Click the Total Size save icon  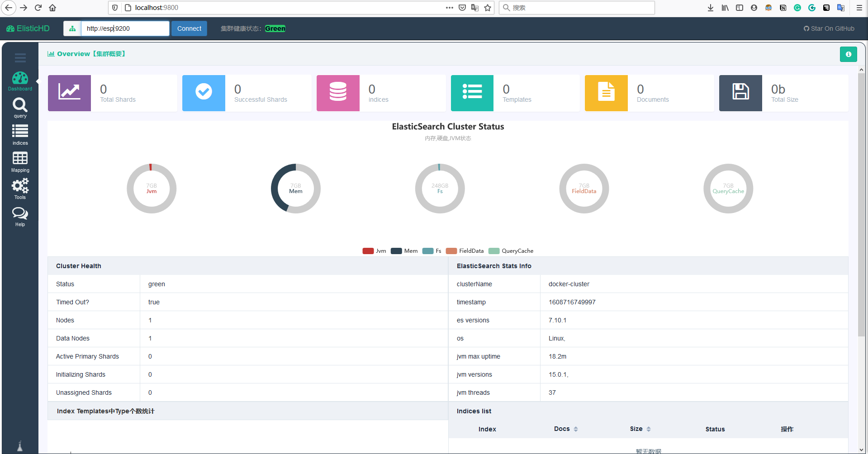740,93
